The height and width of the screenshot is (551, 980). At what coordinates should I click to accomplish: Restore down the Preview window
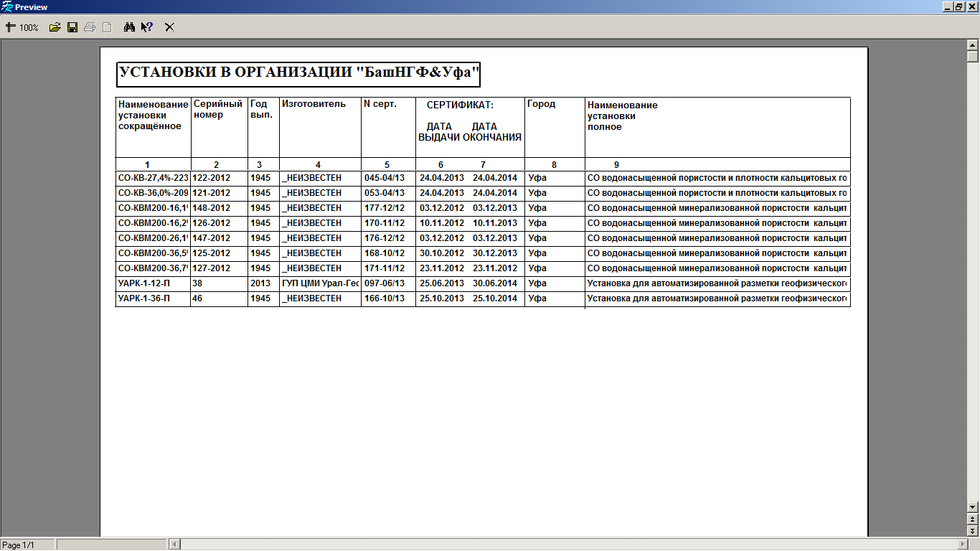(x=959, y=6)
